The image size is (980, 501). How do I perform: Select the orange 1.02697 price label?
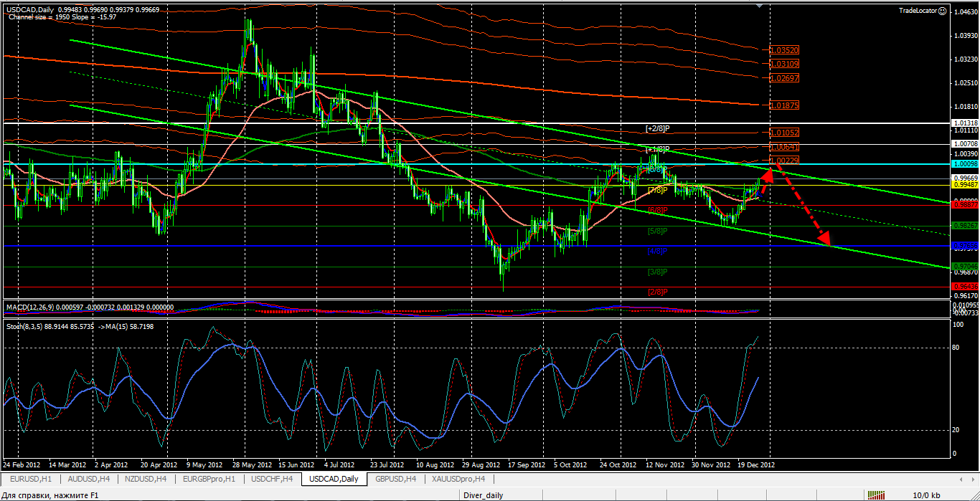point(783,77)
